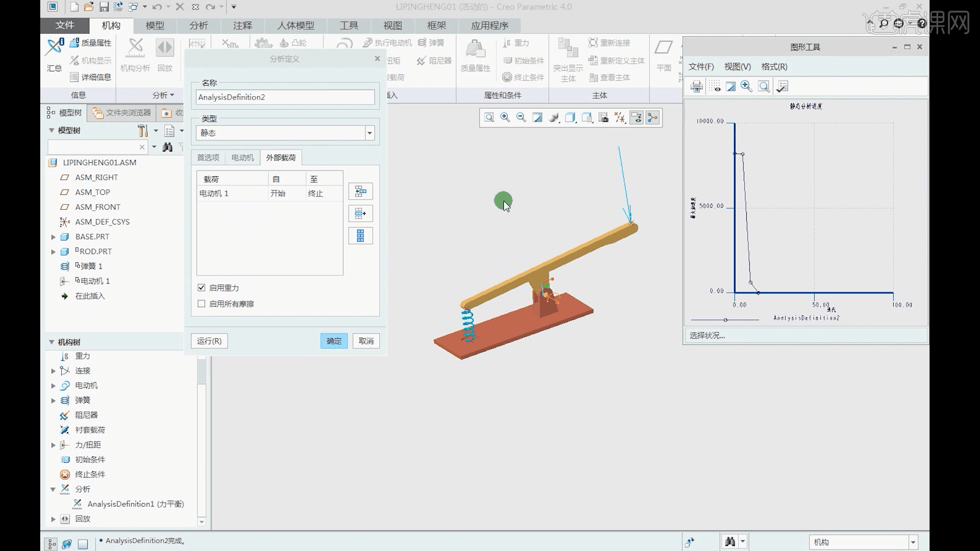Expand the BASE.PRT tree node

[53, 237]
